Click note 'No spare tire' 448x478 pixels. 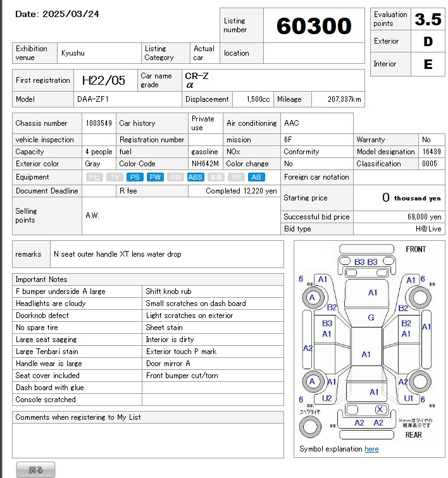(x=37, y=328)
